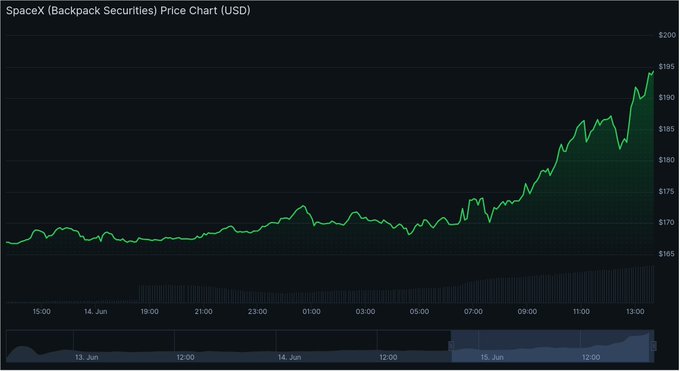Click the $165 price axis label
The image size is (680, 371).
(x=667, y=254)
